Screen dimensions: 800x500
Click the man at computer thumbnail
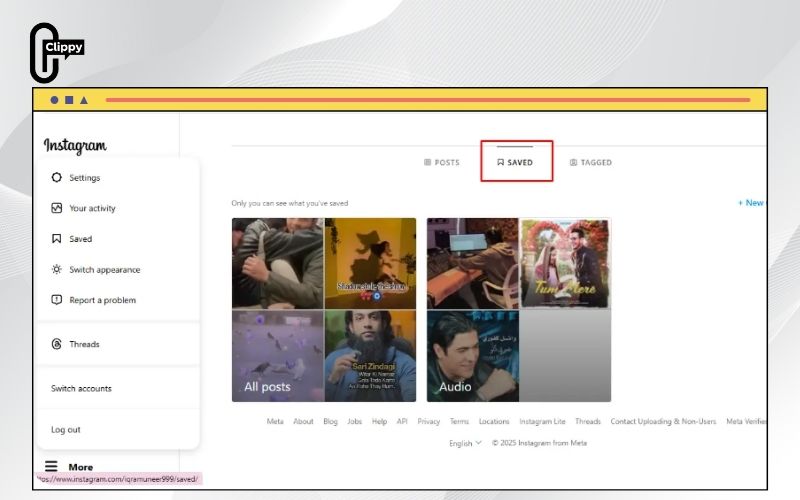(x=472, y=263)
